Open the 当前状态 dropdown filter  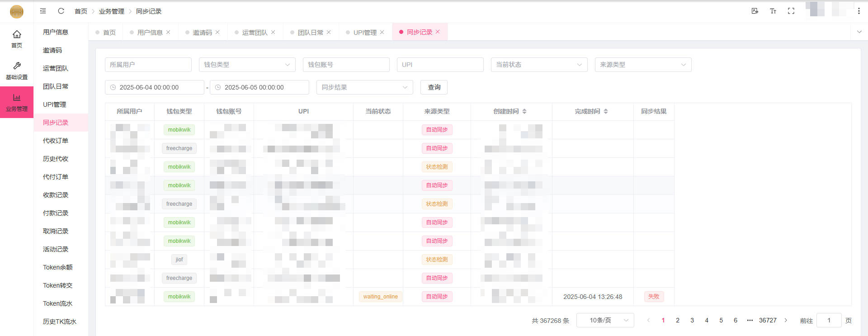point(539,65)
